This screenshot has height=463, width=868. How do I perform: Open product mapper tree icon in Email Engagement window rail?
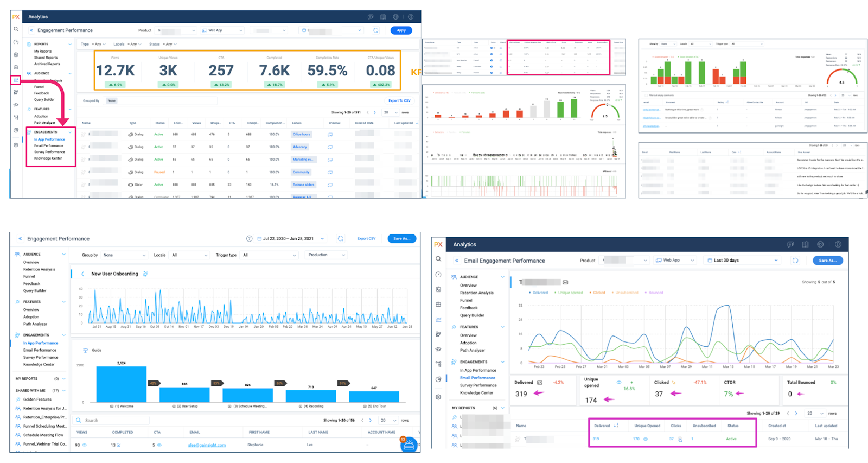pyautogui.click(x=438, y=364)
